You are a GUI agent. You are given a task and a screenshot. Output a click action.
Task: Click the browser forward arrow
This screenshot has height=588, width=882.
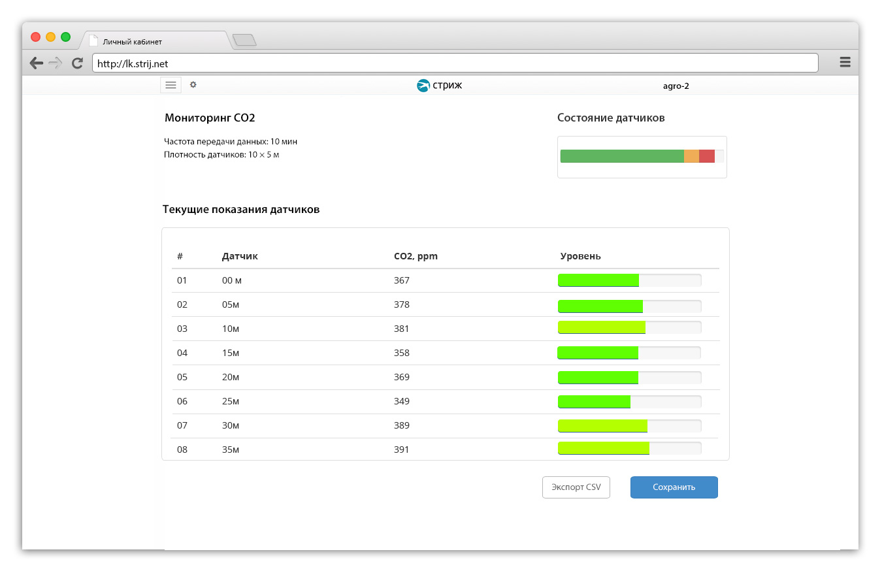click(x=56, y=63)
